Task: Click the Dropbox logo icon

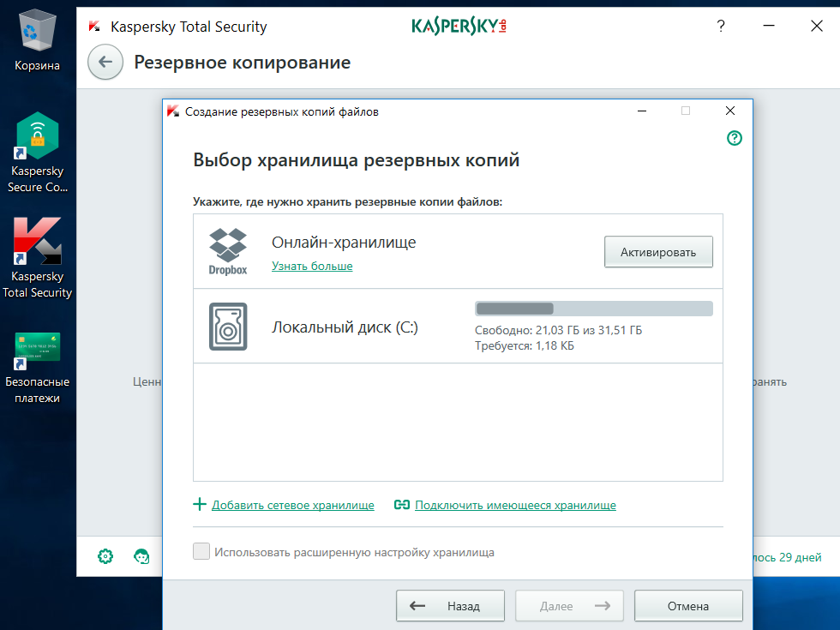Action: tap(228, 251)
